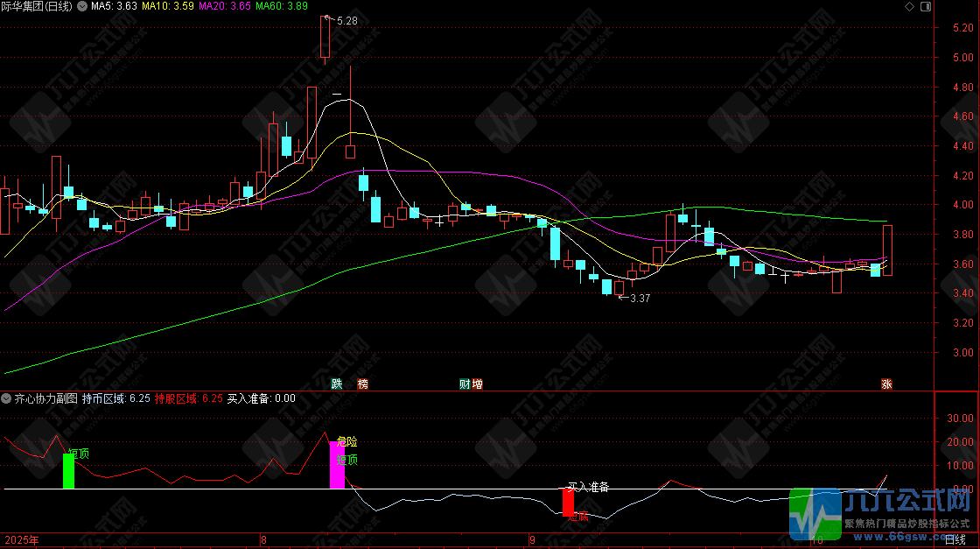The height and width of the screenshot is (549, 980).
Task: Open the dropdown beside 际华集团(日线) title
Action: pos(82,7)
